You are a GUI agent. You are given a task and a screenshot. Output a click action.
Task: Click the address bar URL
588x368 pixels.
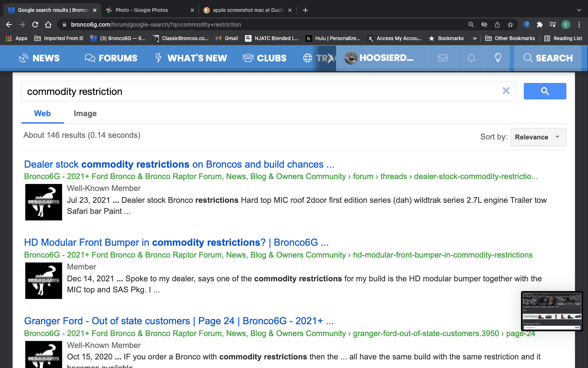coord(156,25)
